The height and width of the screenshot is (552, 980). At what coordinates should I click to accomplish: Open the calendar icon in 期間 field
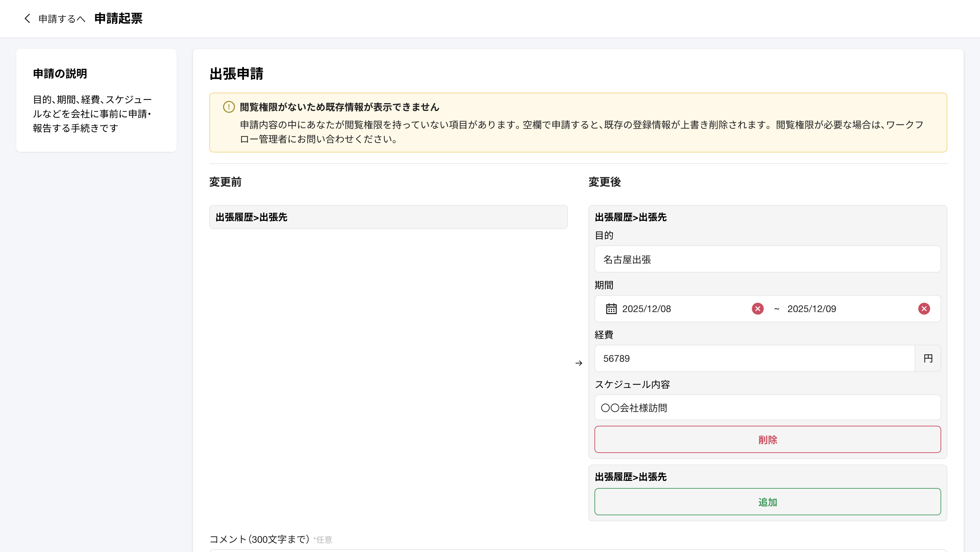pos(611,309)
